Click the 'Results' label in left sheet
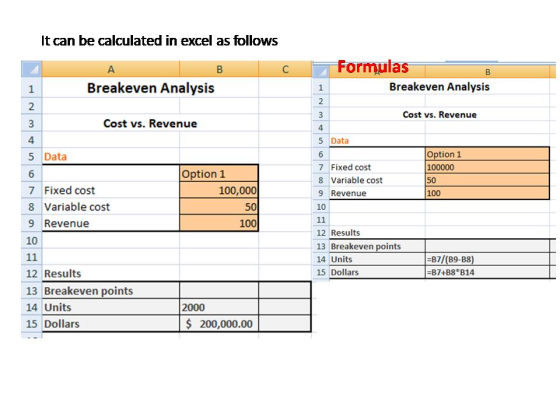The width and height of the screenshot is (560, 420). click(x=62, y=274)
